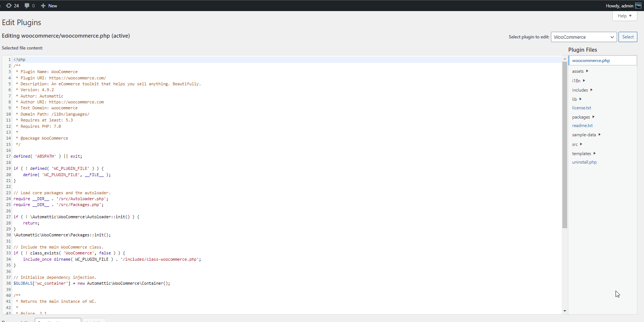Click the Edit Plugins heading
Image resolution: width=644 pixels, height=322 pixels.
click(21, 23)
